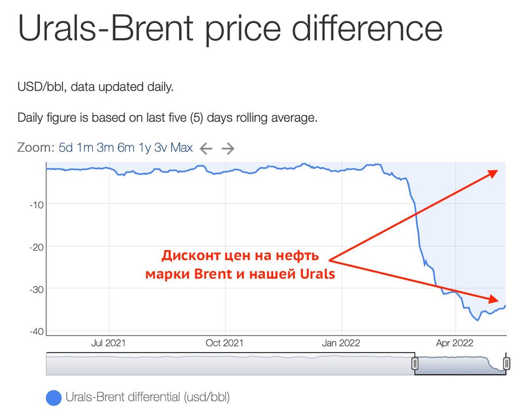Click the red Russian annotation text

pyautogui.click(x=240, y=265)
